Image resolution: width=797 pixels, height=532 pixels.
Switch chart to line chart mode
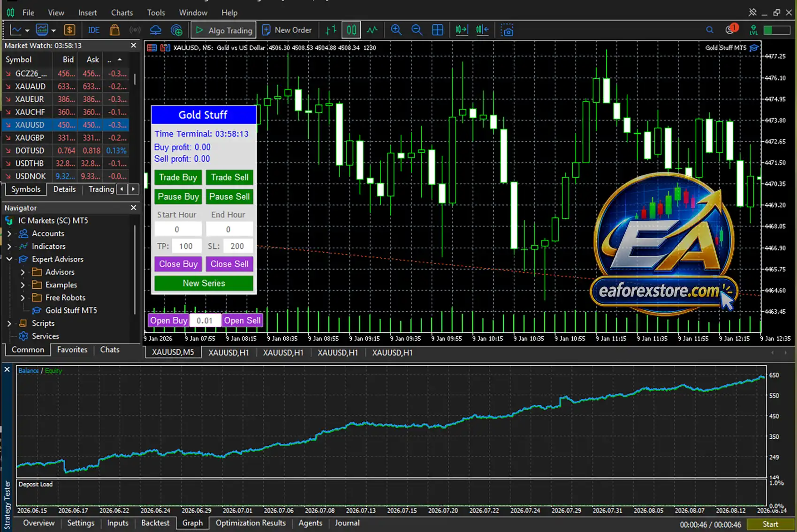(372, 30)
